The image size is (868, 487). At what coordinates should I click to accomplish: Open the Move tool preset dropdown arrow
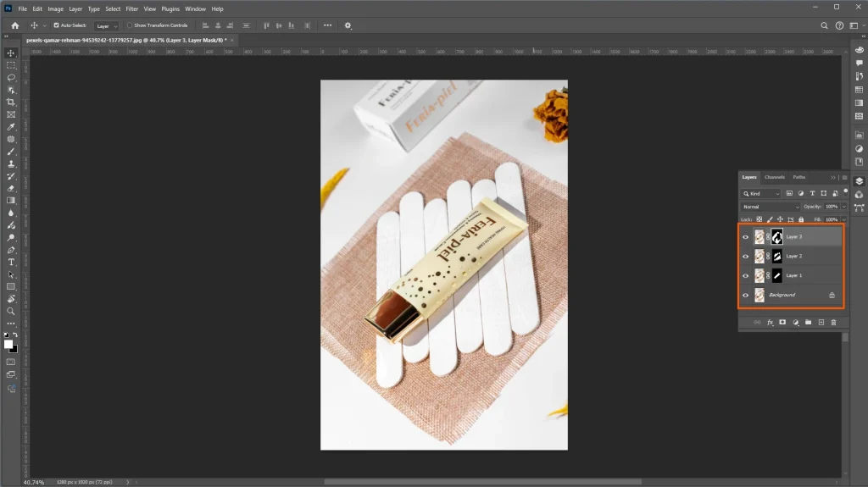pos(45,26)
